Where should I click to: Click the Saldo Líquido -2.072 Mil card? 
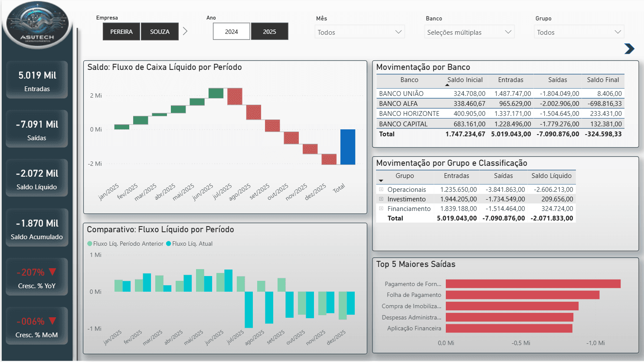pyautogui.click(x=37, y=178)
